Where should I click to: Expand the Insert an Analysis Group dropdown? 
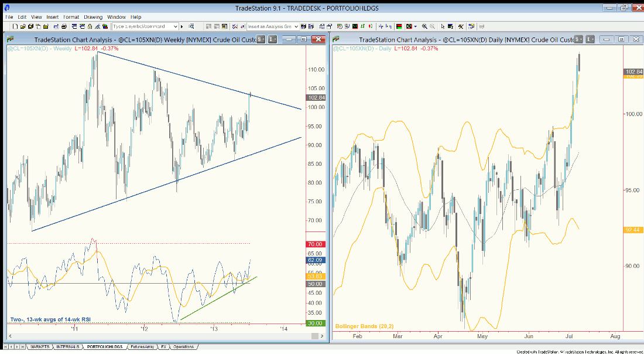(x=296, y=26)
